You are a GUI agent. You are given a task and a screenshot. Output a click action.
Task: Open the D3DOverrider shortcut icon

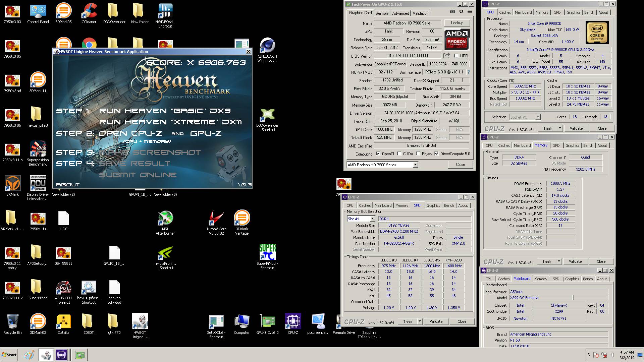[267, 120]
